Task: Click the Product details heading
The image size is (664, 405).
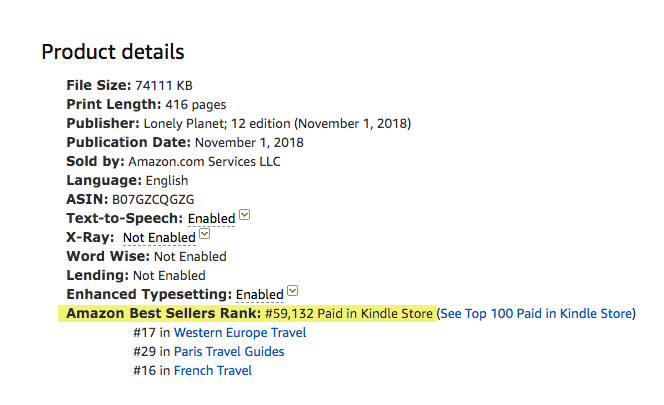Action: [x=113, y=52]
